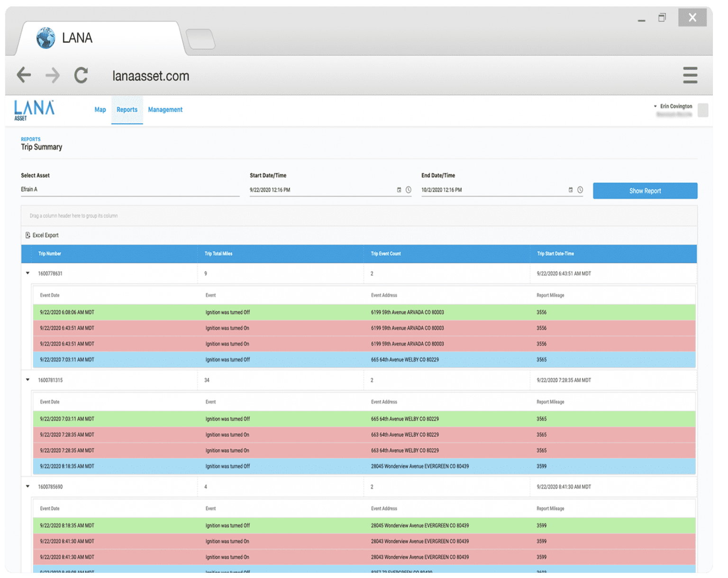728x578 pixels.
Task: Collapse trip 1600785690 details
Action: pos(27,487)
